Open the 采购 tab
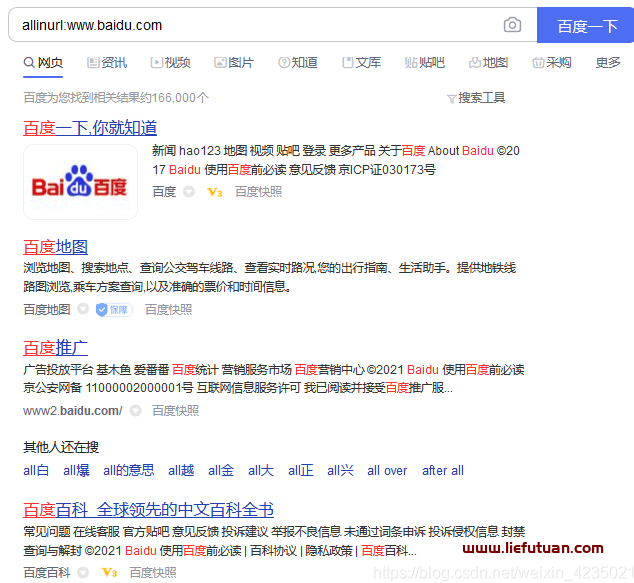Screen dimensions: 634x583 (x=552, y=63)
